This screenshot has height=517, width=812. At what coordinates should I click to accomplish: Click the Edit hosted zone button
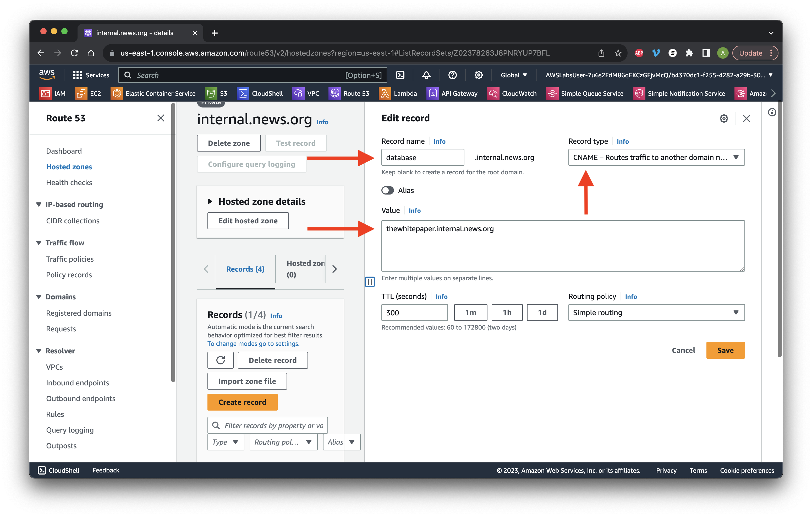(248, 221)
